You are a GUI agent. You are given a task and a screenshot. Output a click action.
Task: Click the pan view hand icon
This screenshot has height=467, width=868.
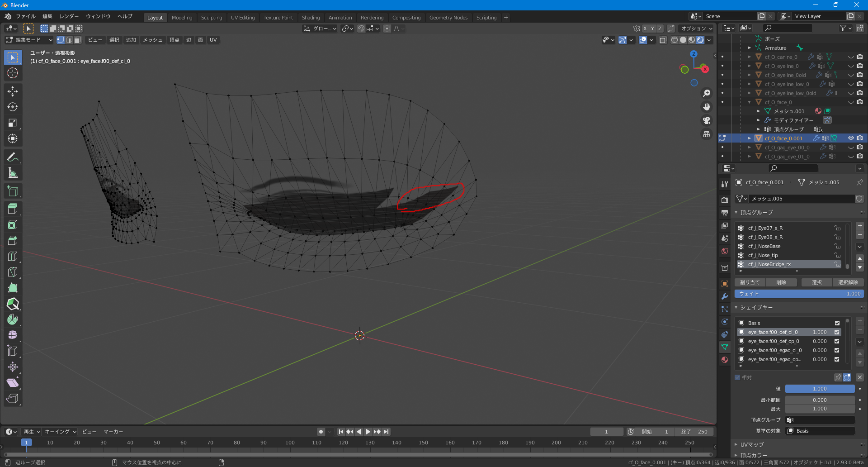coord(706,107)
